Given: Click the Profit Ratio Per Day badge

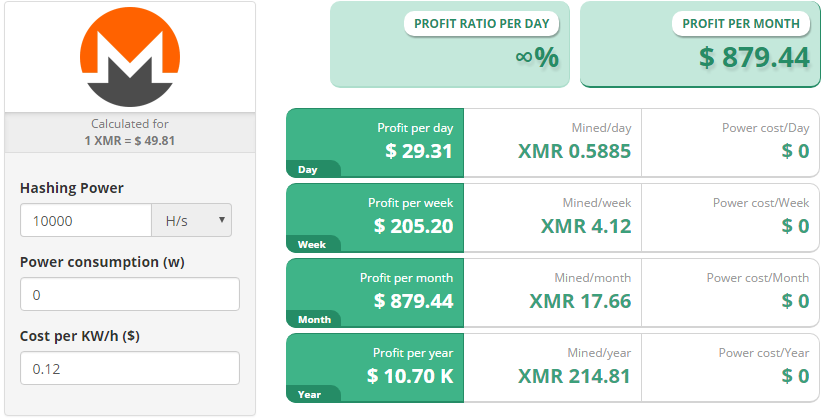Looking at the screenshot, I should tap(481, 24).
